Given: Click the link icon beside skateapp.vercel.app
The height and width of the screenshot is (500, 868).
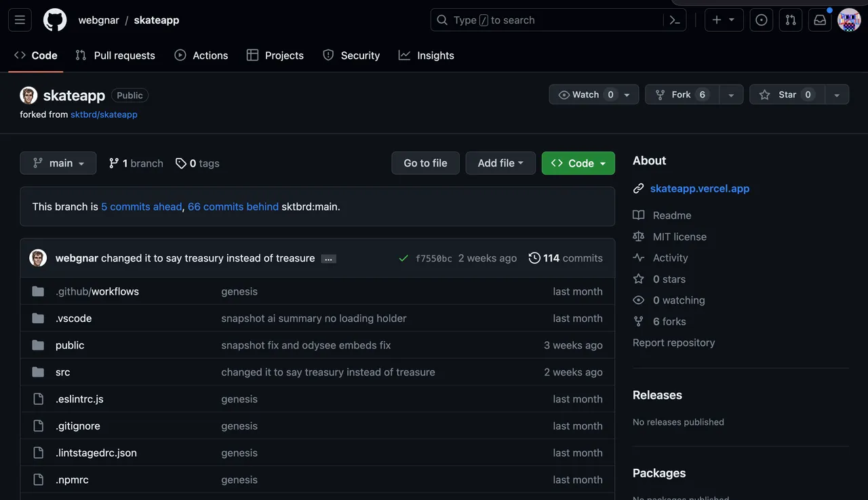Looking at the screenshot, I should (638, 189).
